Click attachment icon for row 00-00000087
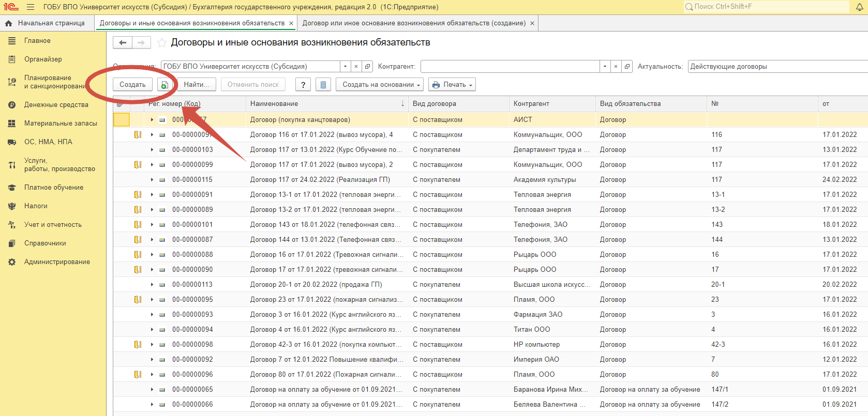The width and height of the screenshot is (868, 416). [138, 240]
